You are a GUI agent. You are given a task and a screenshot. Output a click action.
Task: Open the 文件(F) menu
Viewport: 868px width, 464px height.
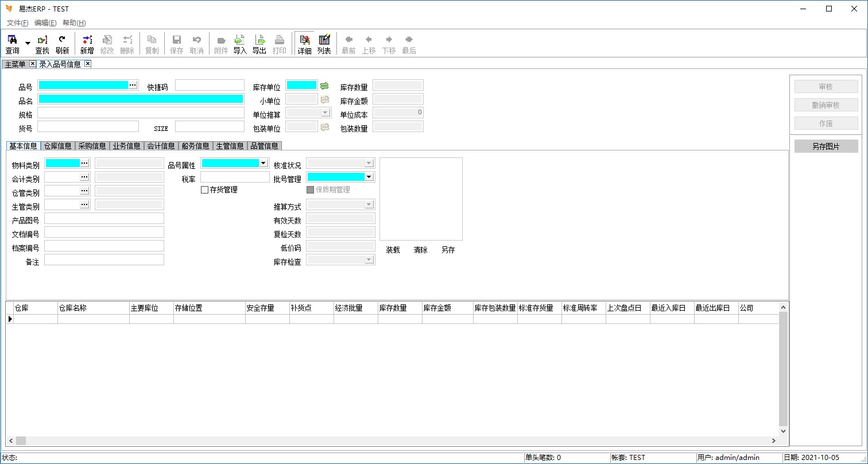(17, 23)
